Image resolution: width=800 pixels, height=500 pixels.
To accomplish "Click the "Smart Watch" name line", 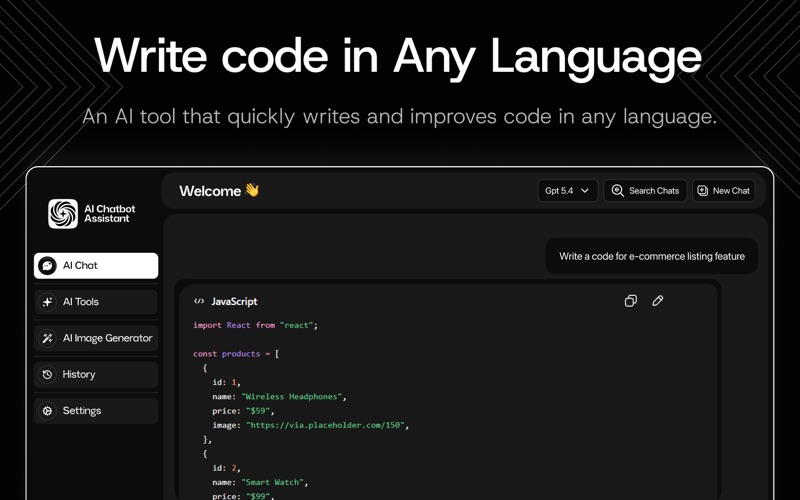I will pyautogui.click(x=260, y=482).
